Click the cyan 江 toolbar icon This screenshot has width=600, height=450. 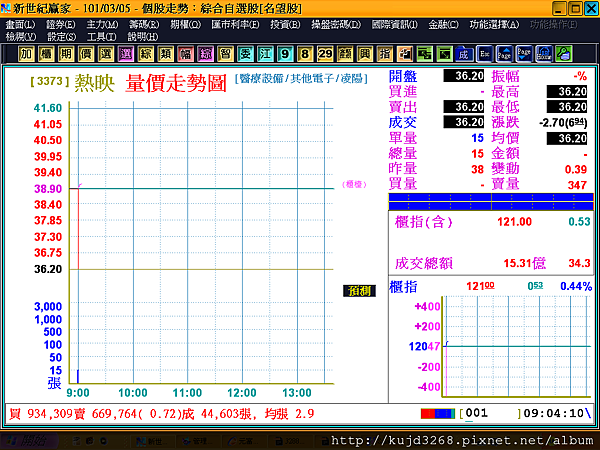point(265,54)
